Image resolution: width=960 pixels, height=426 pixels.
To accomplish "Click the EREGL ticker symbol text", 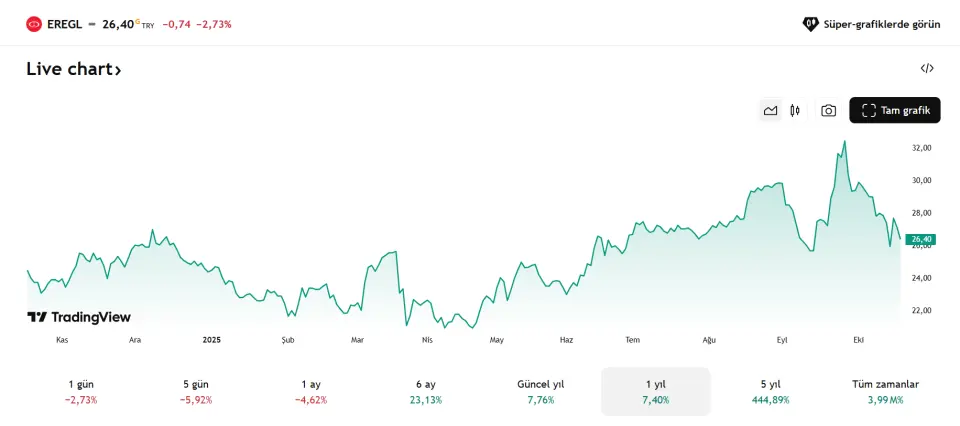I will tap(64, 23).
